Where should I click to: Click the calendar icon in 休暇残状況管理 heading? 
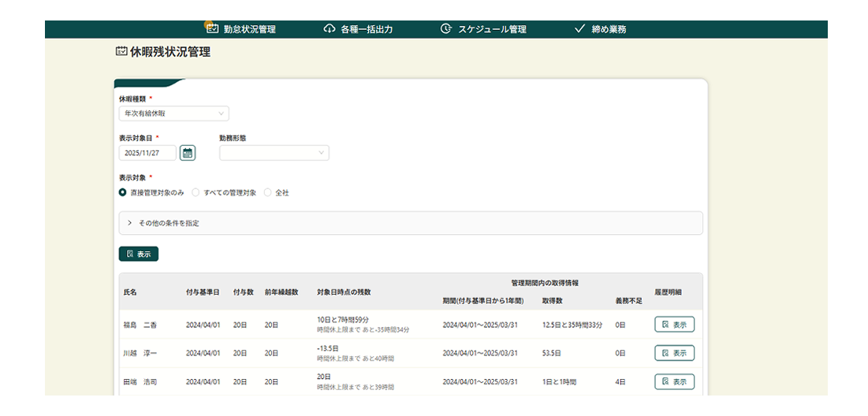pyautogui.click(x=121, y=52)
